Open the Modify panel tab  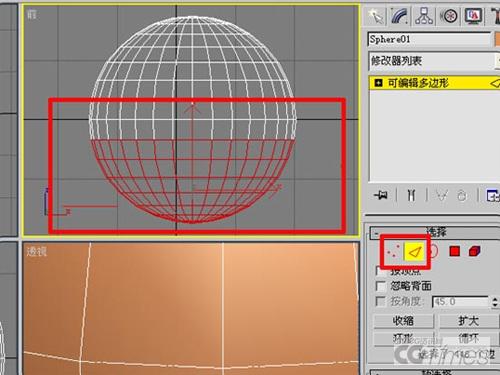[400, 16]
